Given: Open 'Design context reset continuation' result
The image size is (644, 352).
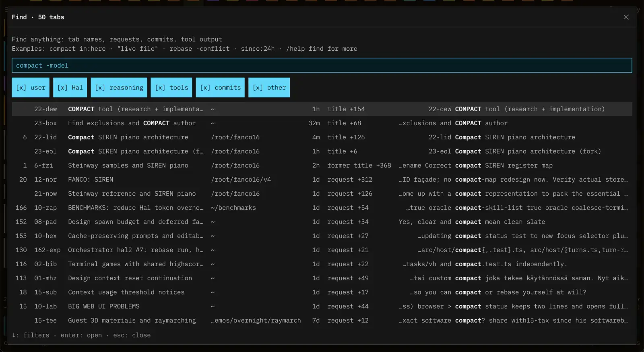Looking at the screenshot, I should pos(322,278).
